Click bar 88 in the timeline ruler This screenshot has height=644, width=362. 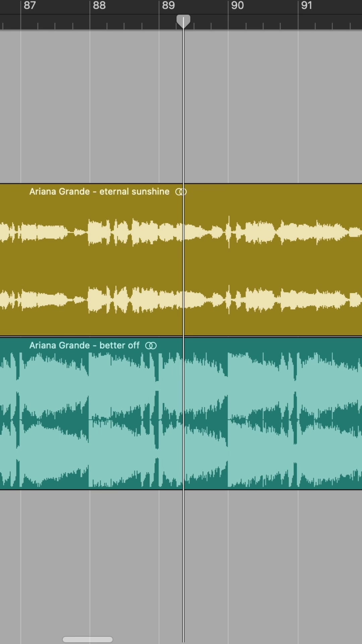coord(99,5)
